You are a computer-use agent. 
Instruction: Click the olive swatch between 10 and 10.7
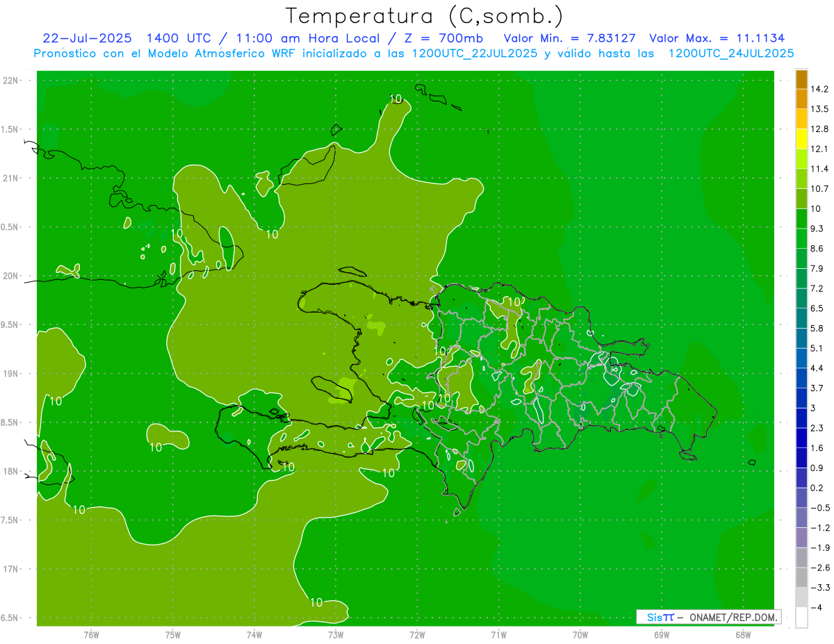coord(801,199)
